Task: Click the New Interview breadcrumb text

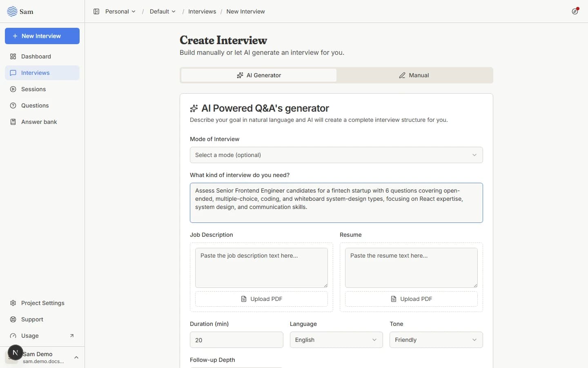Action: [x=245, y=11]
